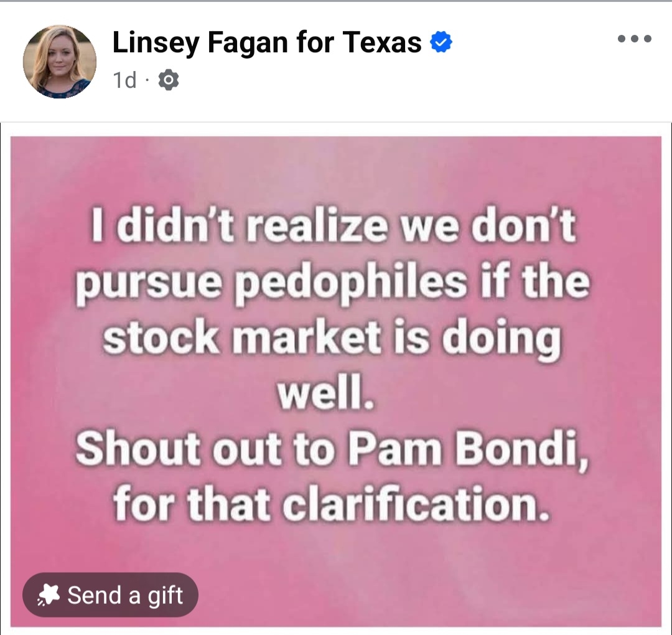Screen dimensions: 672x635
Task: Open the Linsey Fagan for Texas page
Action: [x=266, y=42]
